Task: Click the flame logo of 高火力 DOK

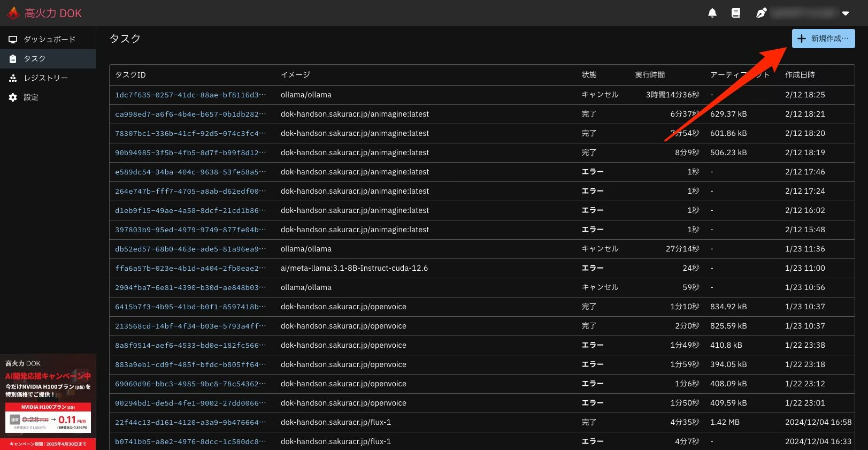Action: [x=13, y=13]
